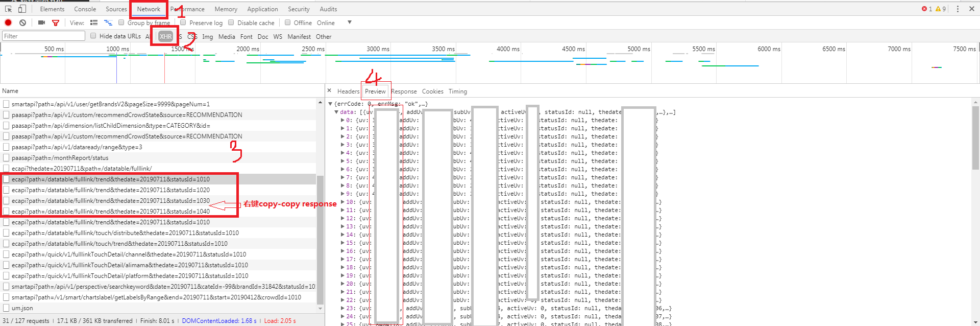Enable the Preserve log checkbox
Viewport: 980px width, 326px height.
coord(183,22)
